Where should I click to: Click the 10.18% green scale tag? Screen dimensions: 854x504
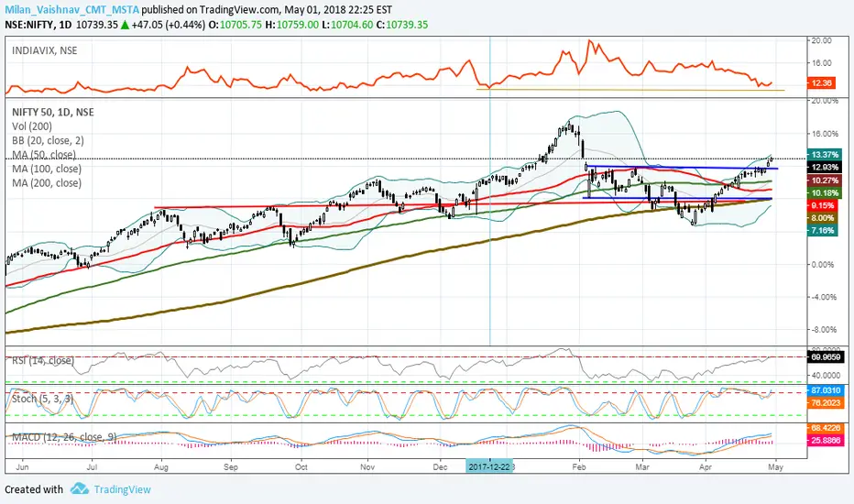coord(825,192)
